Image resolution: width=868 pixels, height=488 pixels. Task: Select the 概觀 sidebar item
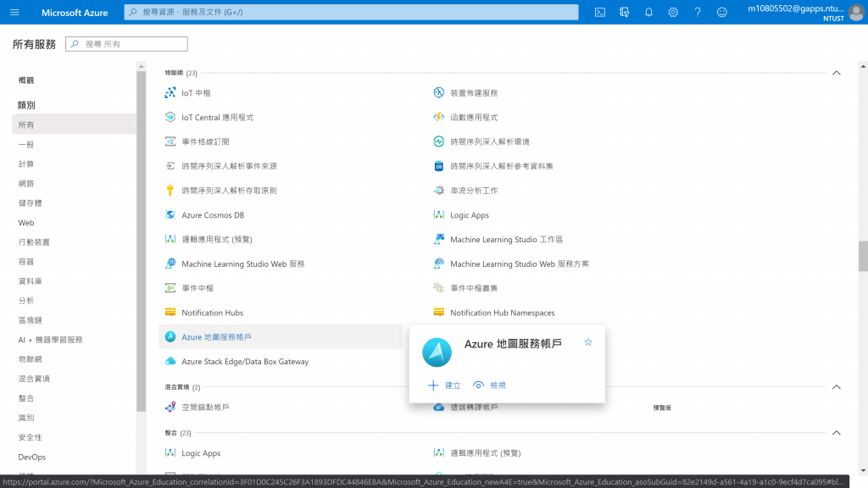(x=26, y=80)
